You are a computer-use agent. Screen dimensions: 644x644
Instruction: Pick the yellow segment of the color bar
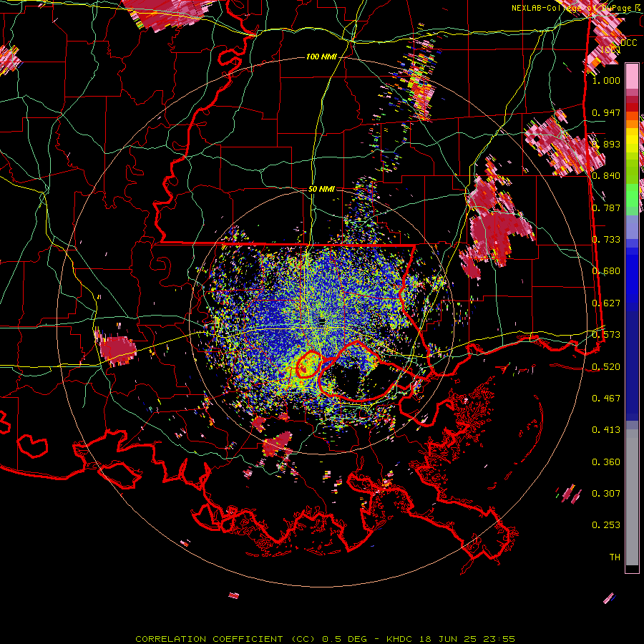[x=632, y=140]
